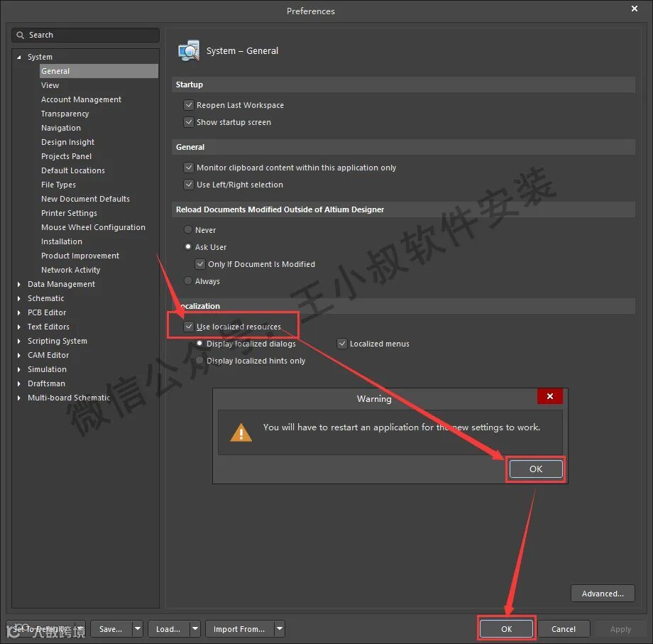Expand the CAM Editor node
This screenshot has width=653, height=644.
(18, 355)
